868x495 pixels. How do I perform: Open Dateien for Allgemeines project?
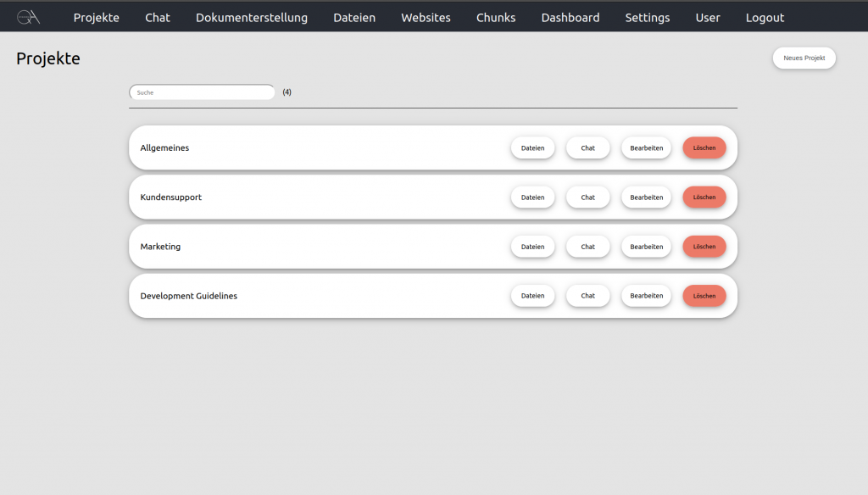tap(532, 147)
